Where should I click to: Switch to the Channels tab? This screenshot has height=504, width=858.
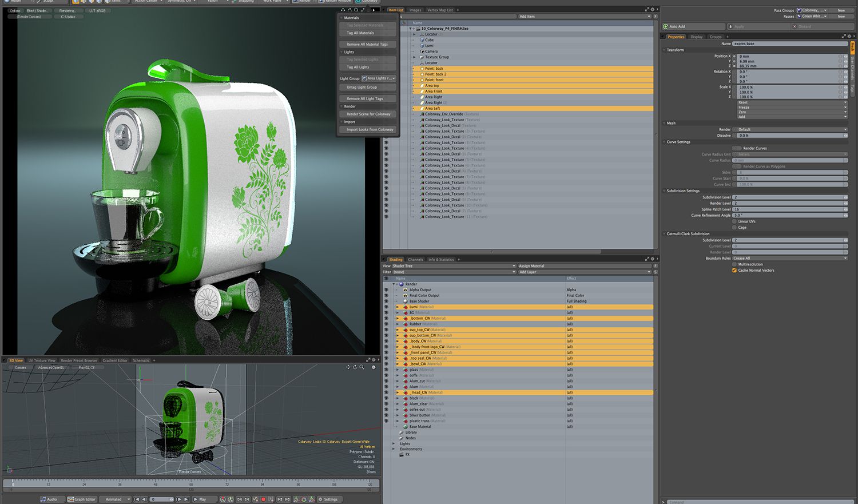pyautogui.click(x=415, y=259)
